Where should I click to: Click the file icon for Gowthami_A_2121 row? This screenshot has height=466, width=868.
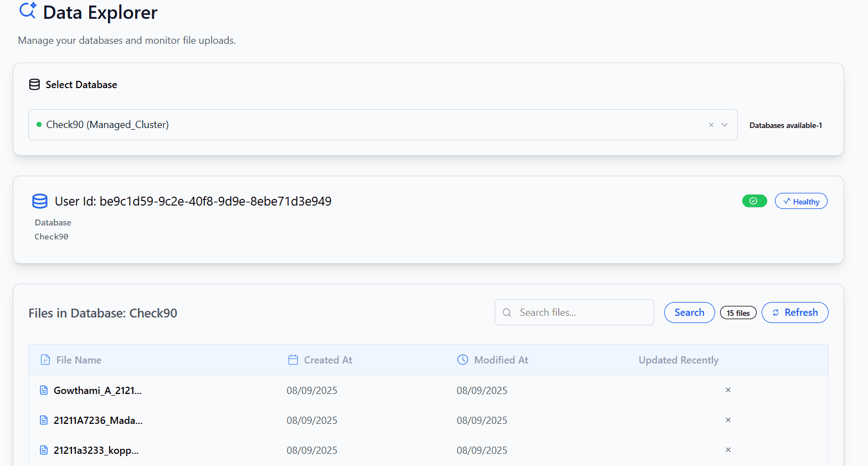[44, 391]
